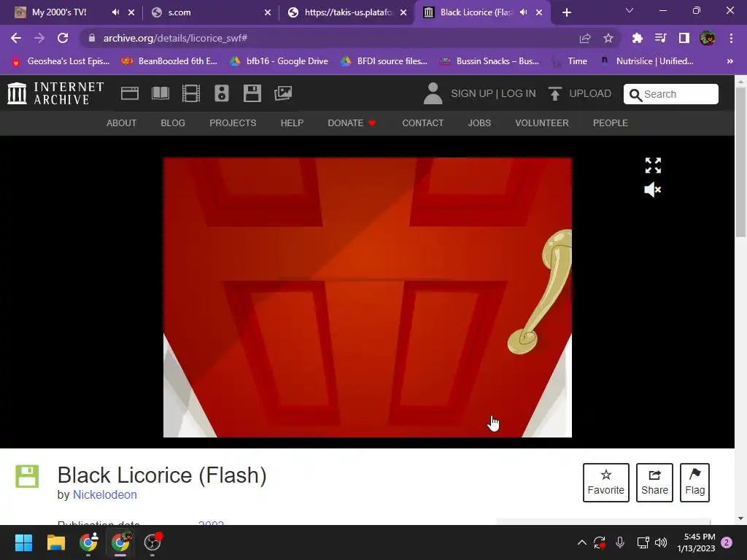Open Nutrislice | Unified... bookmark
The width and height of the screenshot is (747, 560).
point(646,61)
